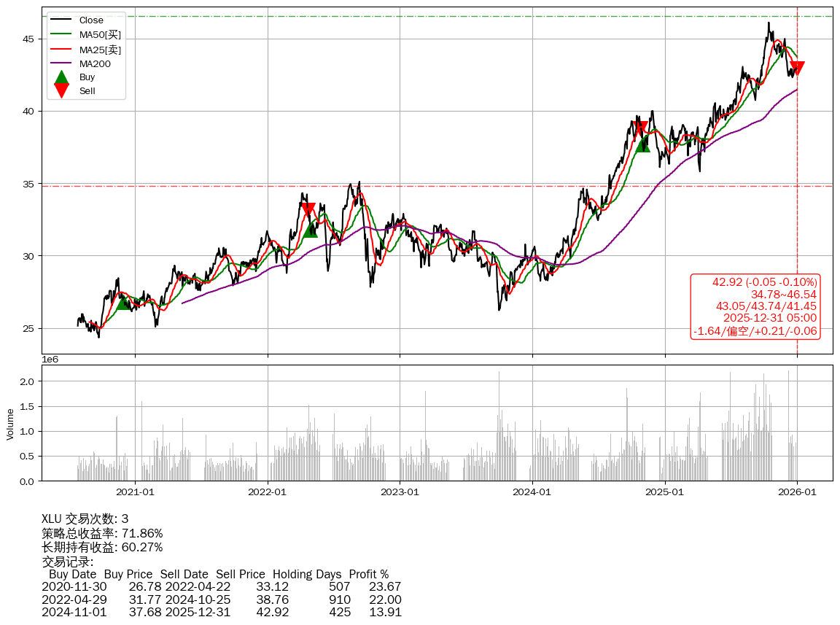Click the red Sell marker in April 2022

(308, 210)
